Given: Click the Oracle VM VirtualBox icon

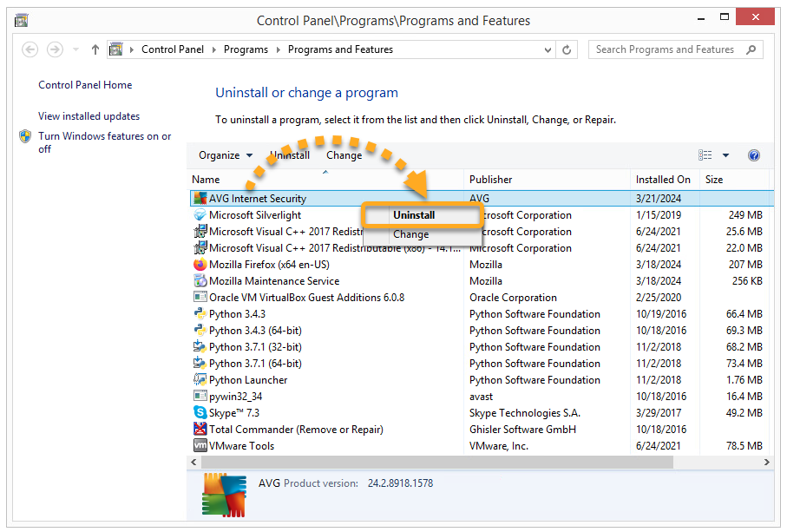Looking at the screenshot, I should (200, 298).
